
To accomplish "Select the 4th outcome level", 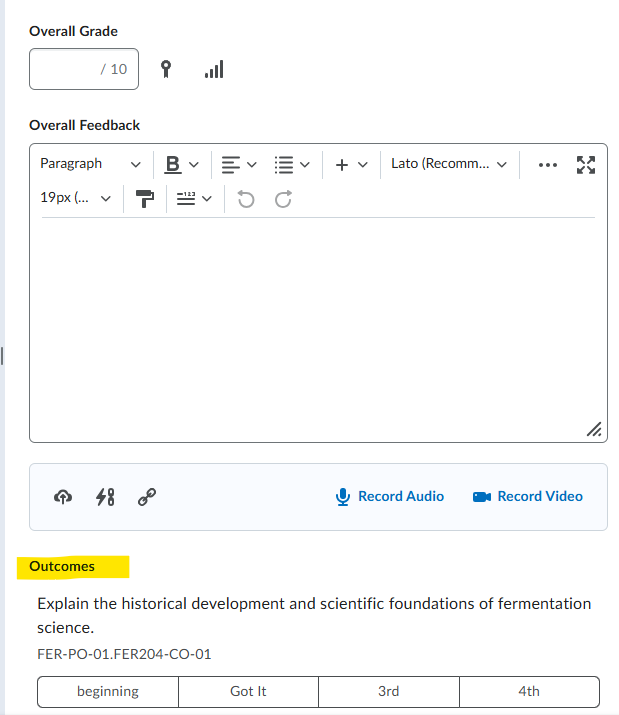I will pyautogui.click(x=529, y=692).
